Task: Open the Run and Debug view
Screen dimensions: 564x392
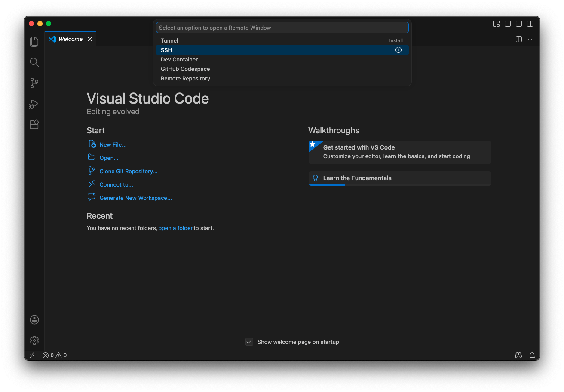Action: (x=34, y=104)
